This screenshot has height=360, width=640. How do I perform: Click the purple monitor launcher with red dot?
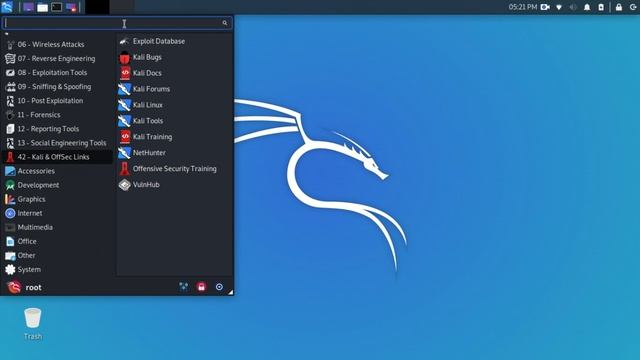click(71, 7)
